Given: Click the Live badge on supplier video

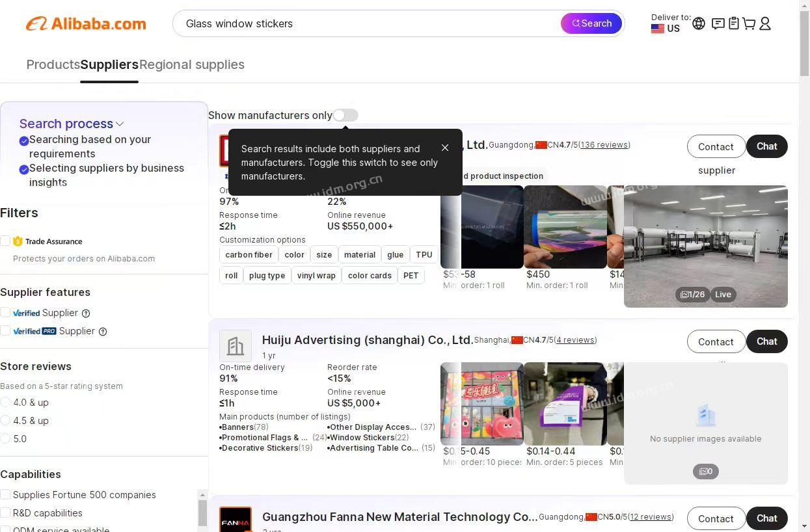Looking at the screenshot, I should coord(723,295).
